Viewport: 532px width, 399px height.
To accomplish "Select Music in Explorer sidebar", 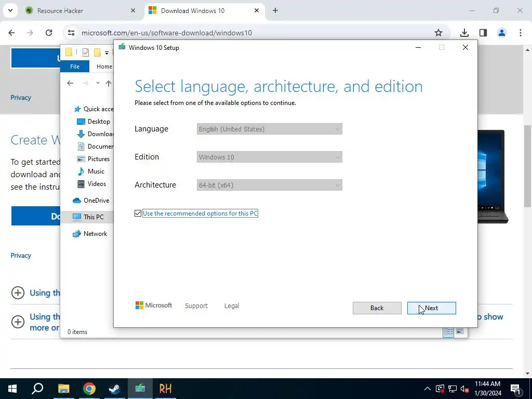I will [x=90, y=171].
